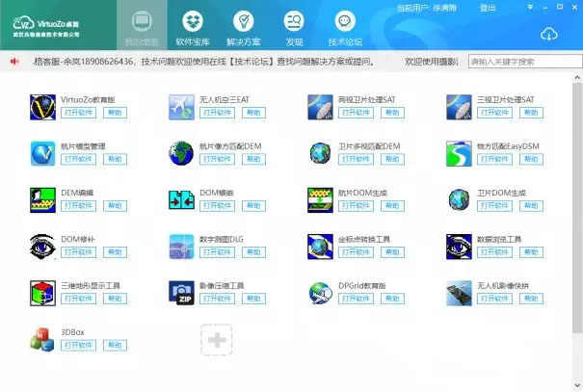Select the 三维地形显示工具 cube icon
Screen dimensions: 583x392
[43, 293]
